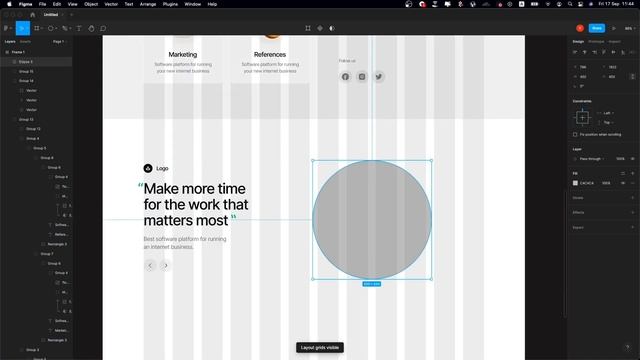Open the Page 1 dropdown
This screenshot has width=640, height=360.
(60, 42)
